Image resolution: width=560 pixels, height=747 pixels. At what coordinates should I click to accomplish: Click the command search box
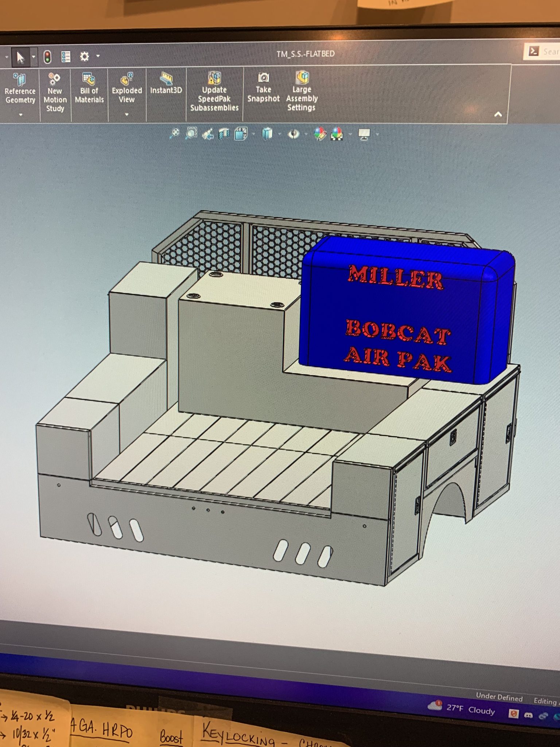pyautogui.click(x=543, y=51)
